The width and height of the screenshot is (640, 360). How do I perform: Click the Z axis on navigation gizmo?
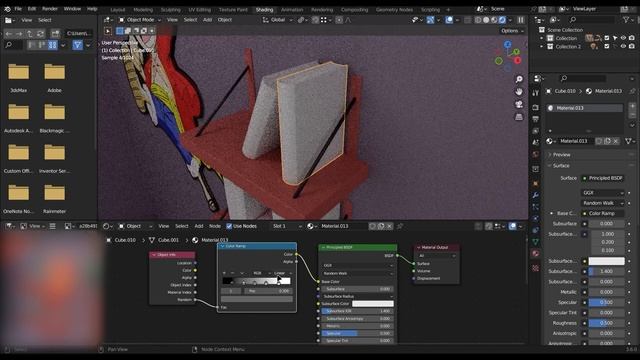click(x=507, y=44)
